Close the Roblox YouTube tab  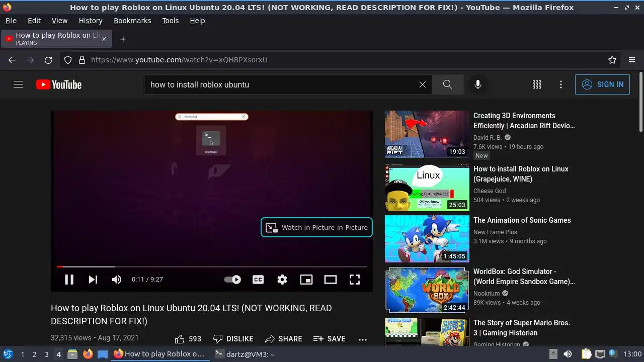coord(104,39)
